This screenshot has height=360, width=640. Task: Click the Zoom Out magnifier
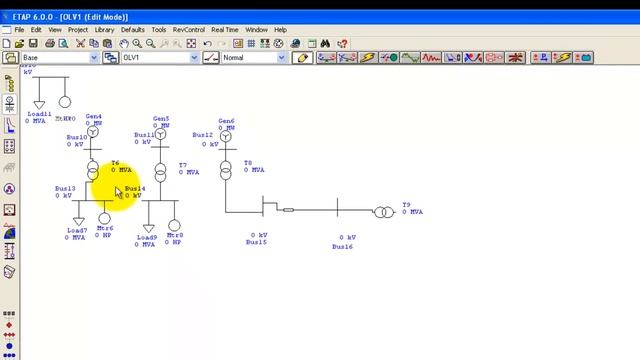tap(151, 43)
